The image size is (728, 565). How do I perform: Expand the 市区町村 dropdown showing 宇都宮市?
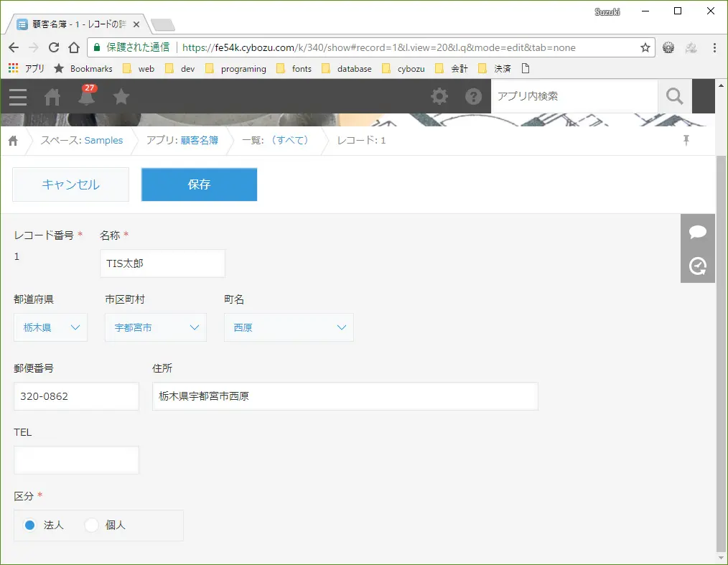coord(156,327)
